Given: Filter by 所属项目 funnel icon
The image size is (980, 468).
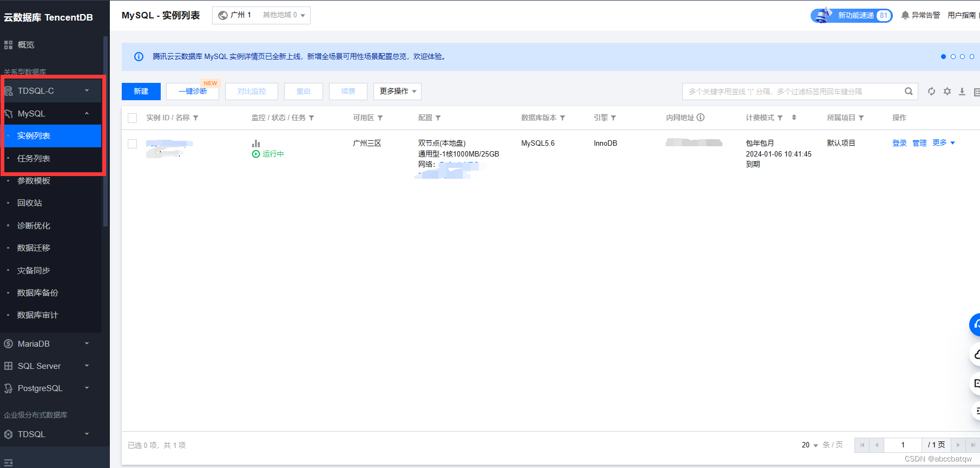Looking at the screenshot, I should [861, 118].
